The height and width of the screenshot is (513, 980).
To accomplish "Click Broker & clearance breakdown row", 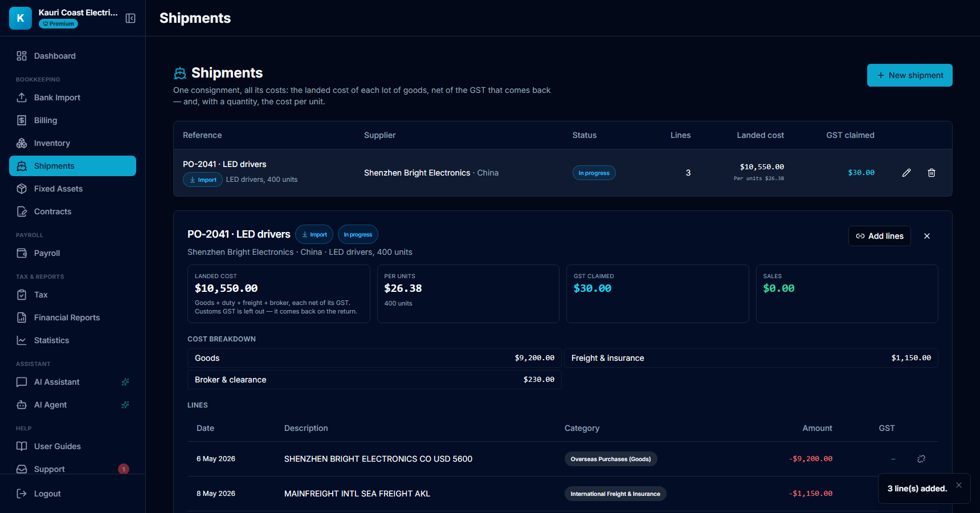I will [374, 380].
